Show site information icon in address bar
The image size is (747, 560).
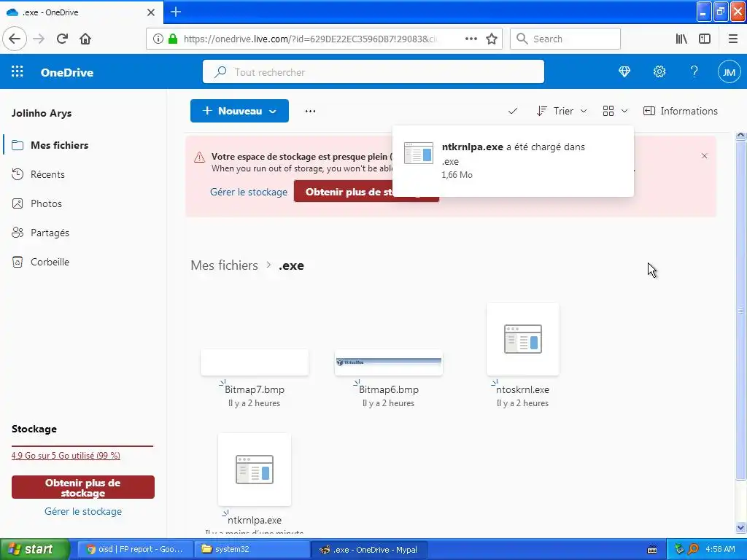[158, 39]
